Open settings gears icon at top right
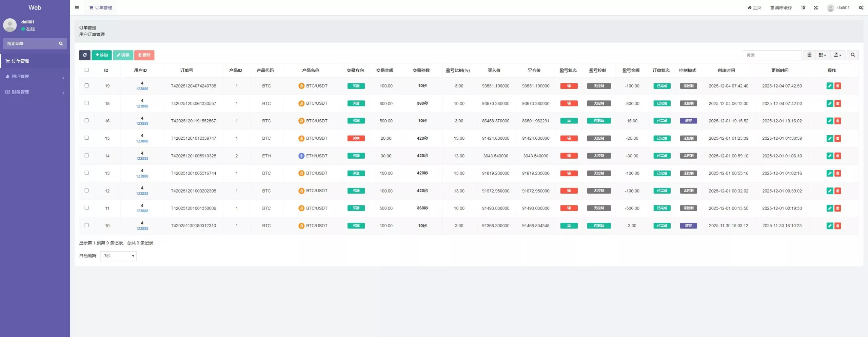 pos(861,7)
